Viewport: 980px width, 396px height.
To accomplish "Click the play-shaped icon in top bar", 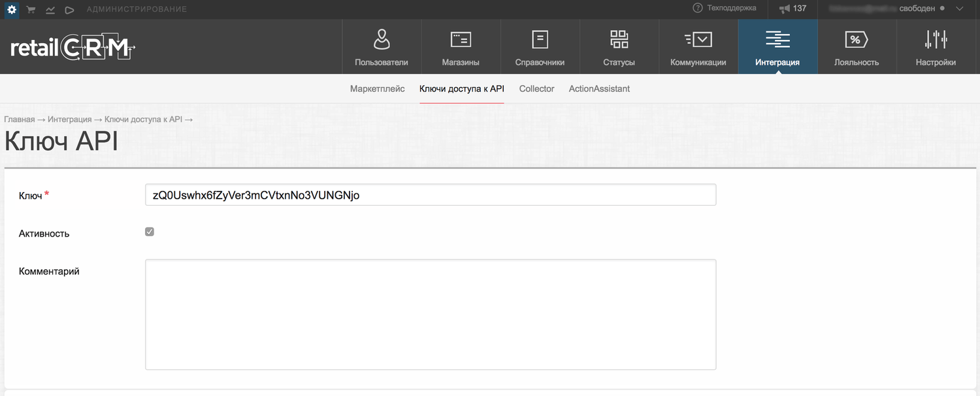I will (70, 10).
